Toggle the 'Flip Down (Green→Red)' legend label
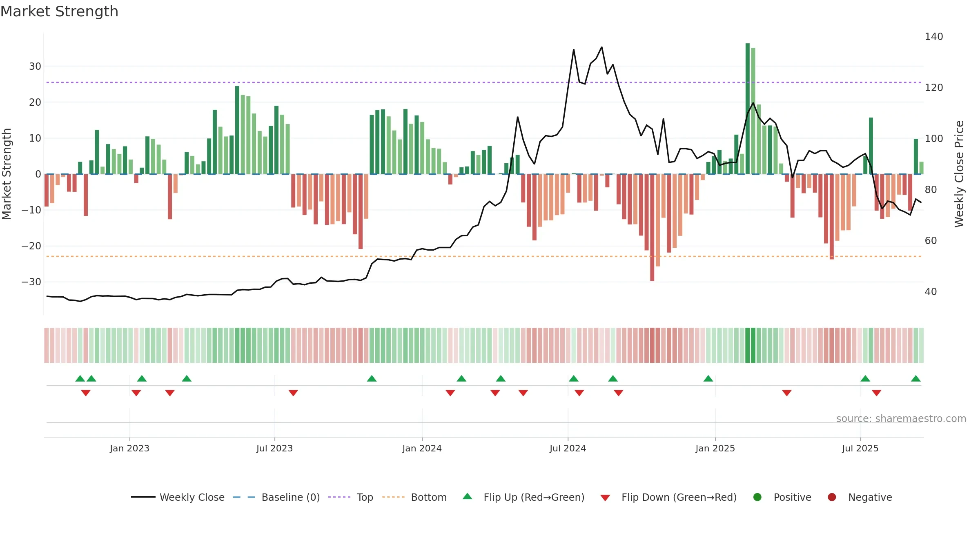The width and height of the screenshot is (980, 551). coord(679,497)
